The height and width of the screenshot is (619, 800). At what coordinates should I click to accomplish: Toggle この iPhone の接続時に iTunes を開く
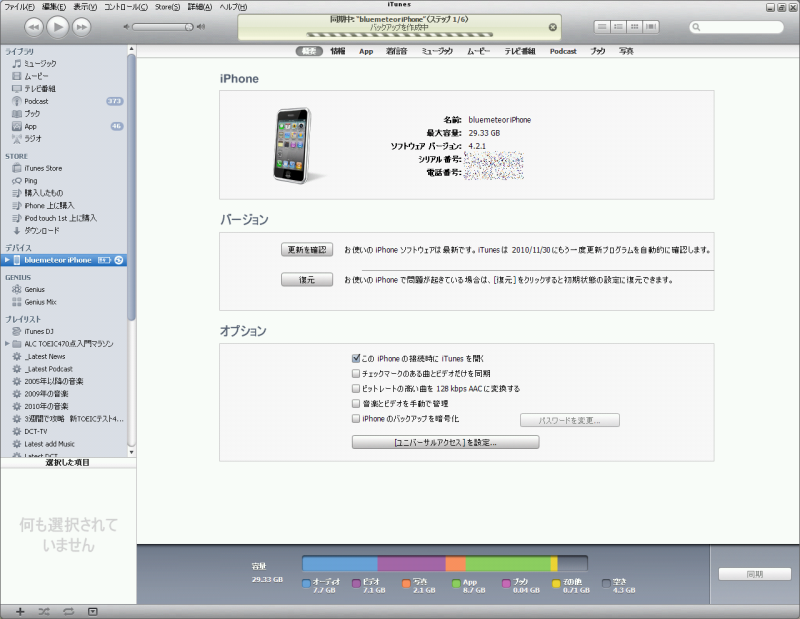click(x=356, y=358)
